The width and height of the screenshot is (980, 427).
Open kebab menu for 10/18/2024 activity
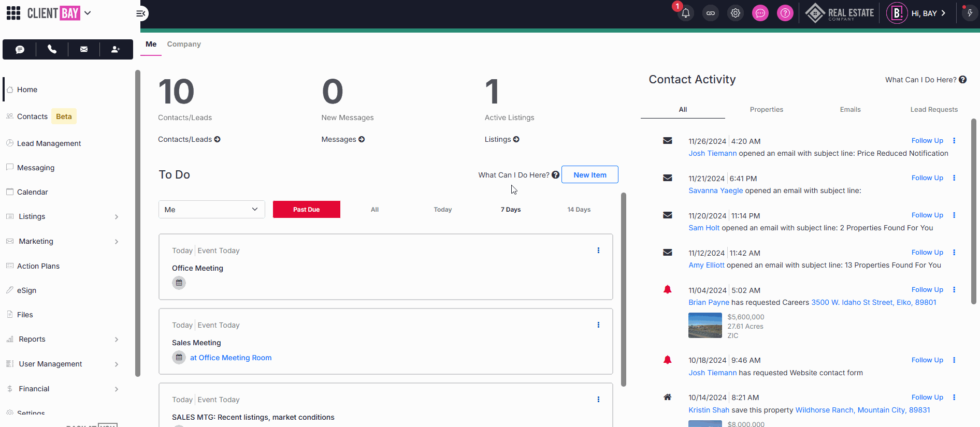pos(954,360)
